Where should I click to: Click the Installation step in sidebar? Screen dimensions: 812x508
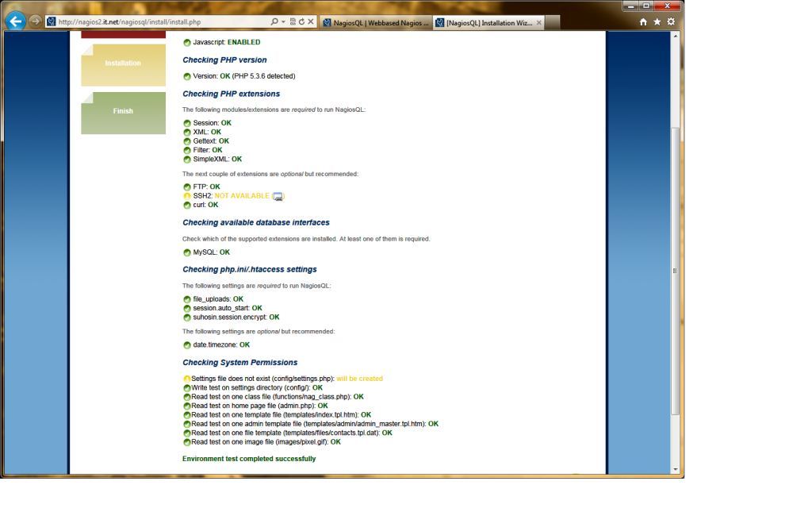point(123,65)
